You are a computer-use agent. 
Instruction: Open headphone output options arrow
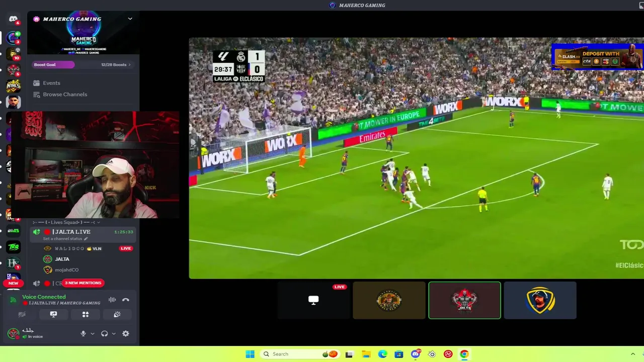click(x=113, y=333)
